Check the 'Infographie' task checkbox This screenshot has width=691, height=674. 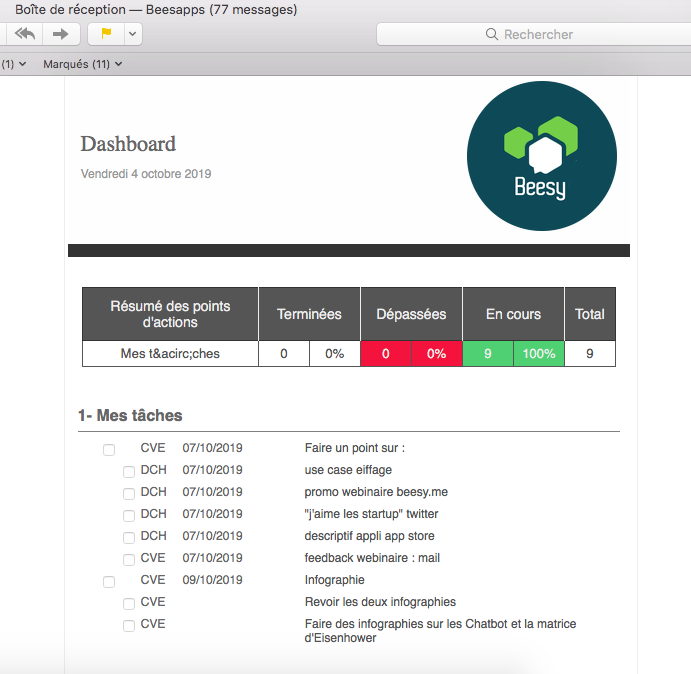click(109, 582)
